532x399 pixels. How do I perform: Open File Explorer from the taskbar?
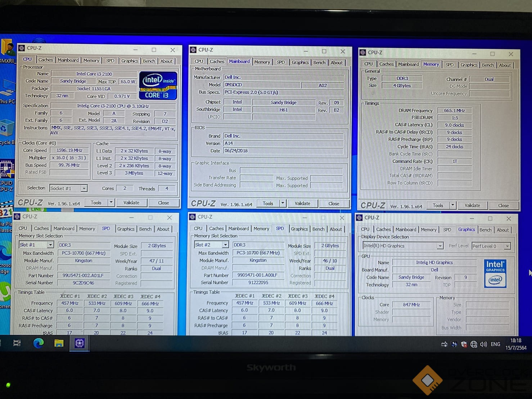tap(59, 343)
